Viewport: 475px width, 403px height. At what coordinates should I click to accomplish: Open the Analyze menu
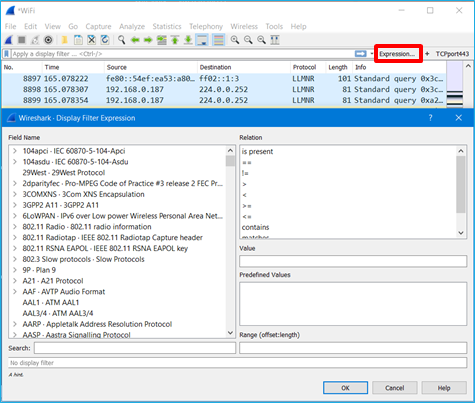[x=132, y=26]
